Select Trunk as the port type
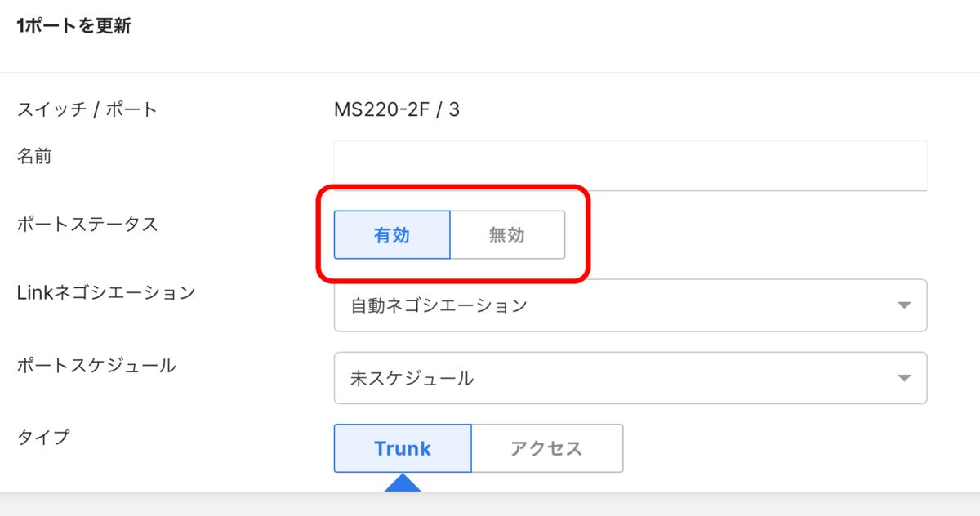Image resolution: width=980 pixels, height=516 pixels. (402, 447)
